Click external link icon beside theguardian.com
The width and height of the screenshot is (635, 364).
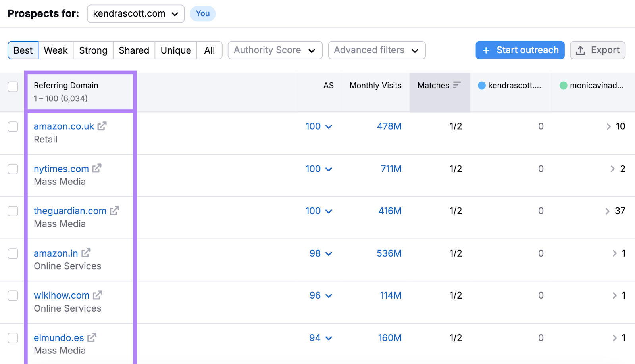(114, 211)
